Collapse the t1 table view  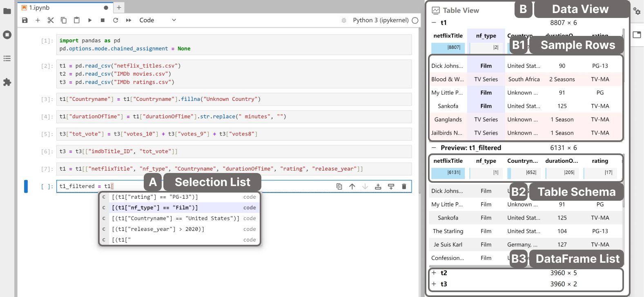point(434,23)
